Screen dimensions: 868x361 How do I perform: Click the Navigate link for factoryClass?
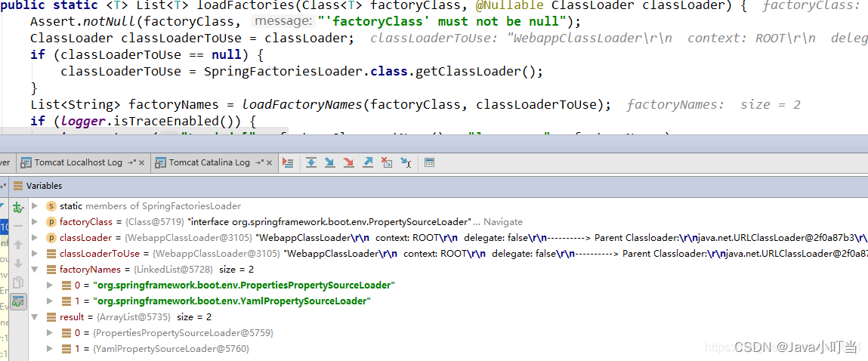502,222
